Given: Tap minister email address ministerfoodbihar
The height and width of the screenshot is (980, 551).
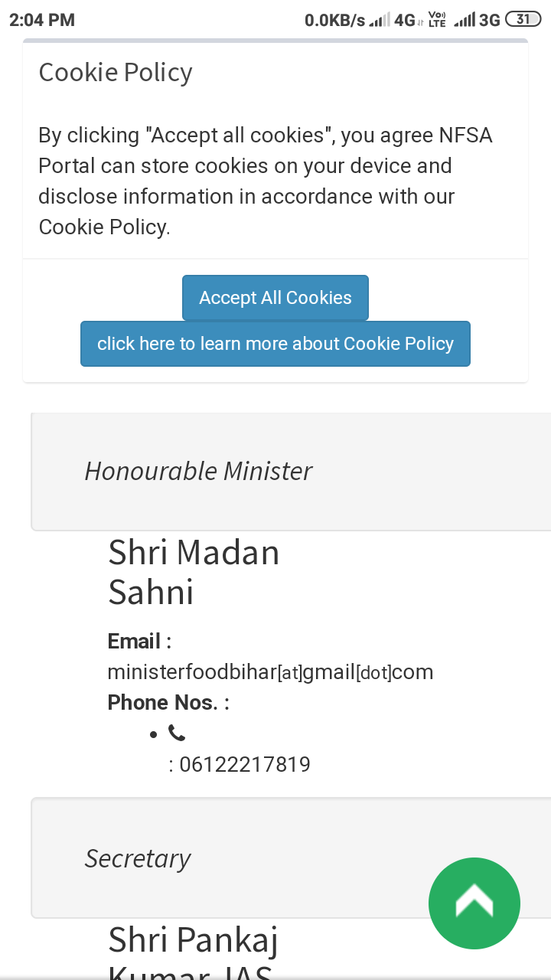Looking at the screenshot, I should coord(271,672).
